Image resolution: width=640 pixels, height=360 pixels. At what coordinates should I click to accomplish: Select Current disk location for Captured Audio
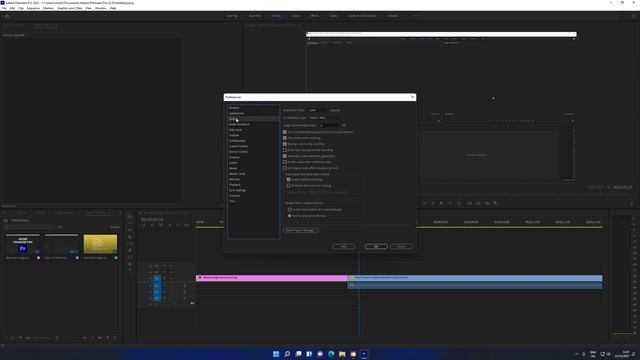[x=290, y=209]
